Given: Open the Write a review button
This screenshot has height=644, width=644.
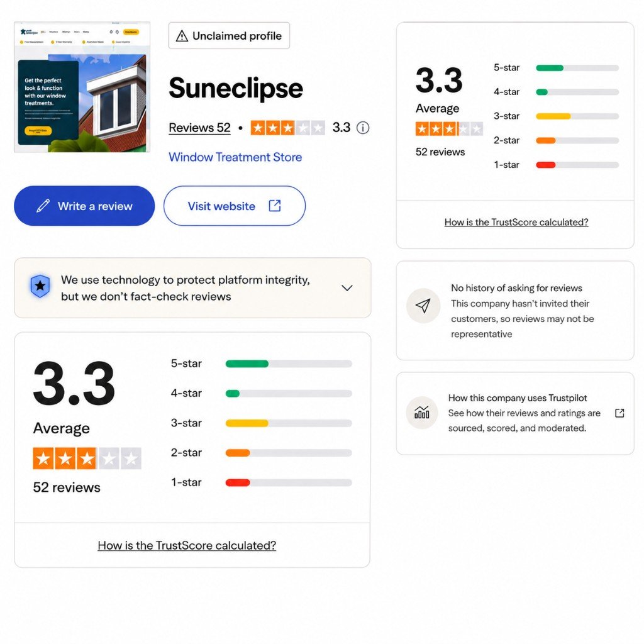Looking at the screenshot, I should click(84, 206).
